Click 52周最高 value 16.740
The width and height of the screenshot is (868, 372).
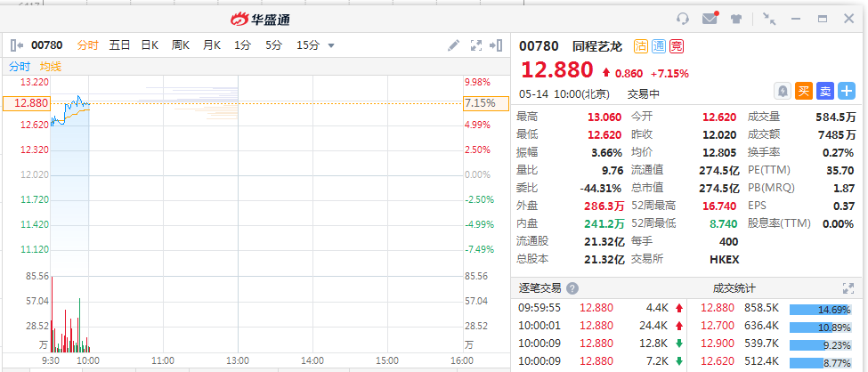pyautogui.click(x=719, y=206)
